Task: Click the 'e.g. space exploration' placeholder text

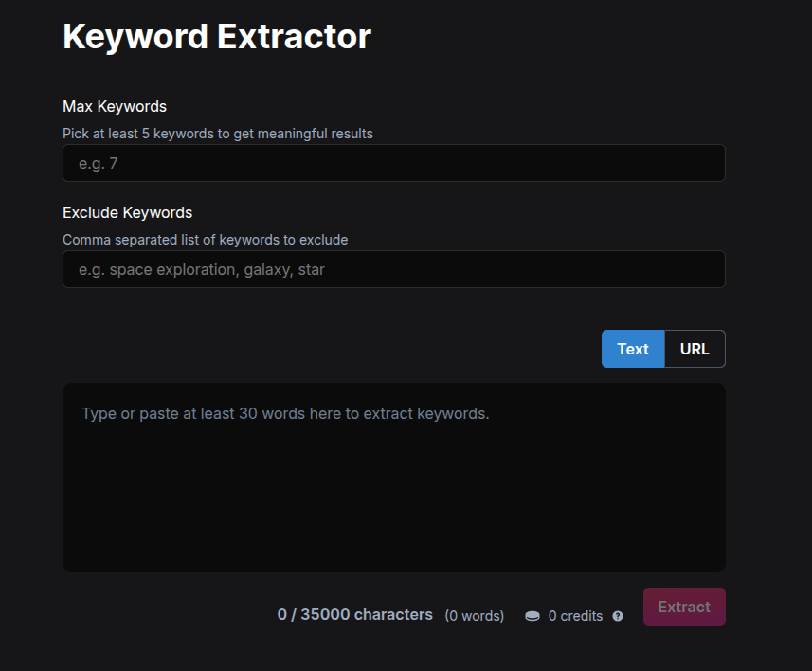Action: 201,270
